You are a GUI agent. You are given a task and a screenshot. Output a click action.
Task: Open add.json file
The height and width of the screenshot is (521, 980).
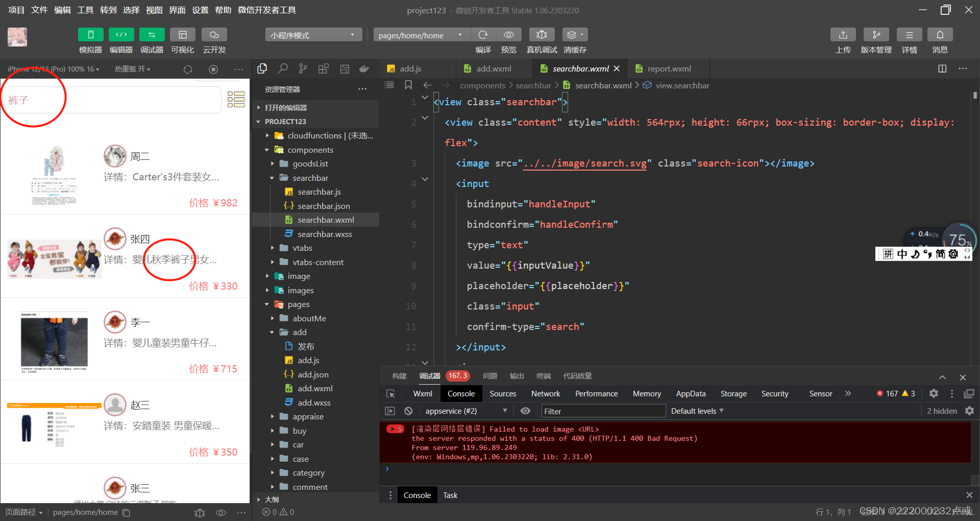313,374
